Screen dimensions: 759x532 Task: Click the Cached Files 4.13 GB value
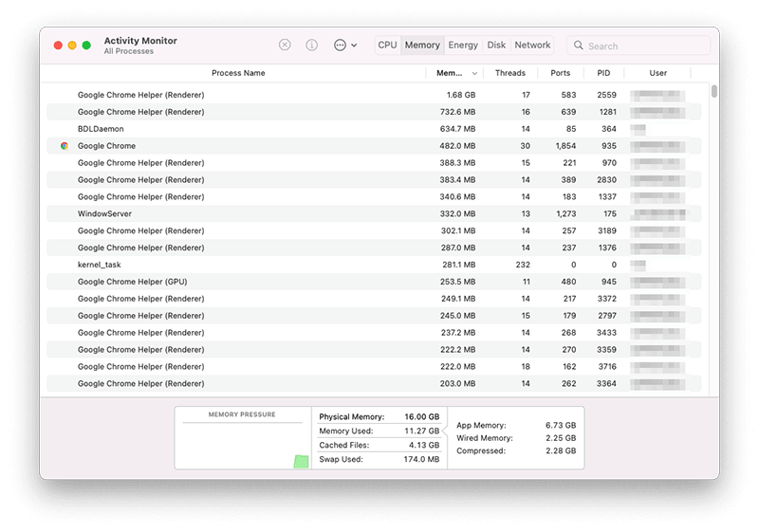click(424, 445)
